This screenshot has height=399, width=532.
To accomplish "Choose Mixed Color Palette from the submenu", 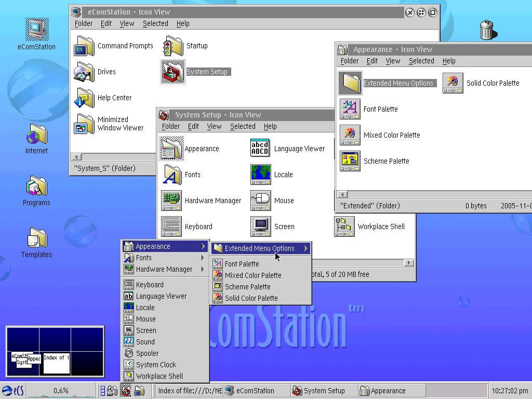I will coord(261,275).
